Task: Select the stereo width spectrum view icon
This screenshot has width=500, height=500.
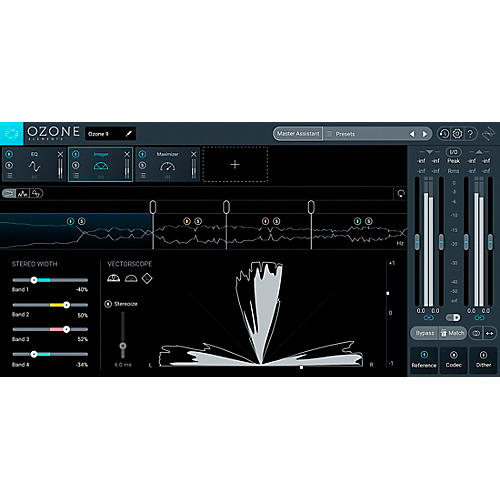Action: (x=36, y=193)
